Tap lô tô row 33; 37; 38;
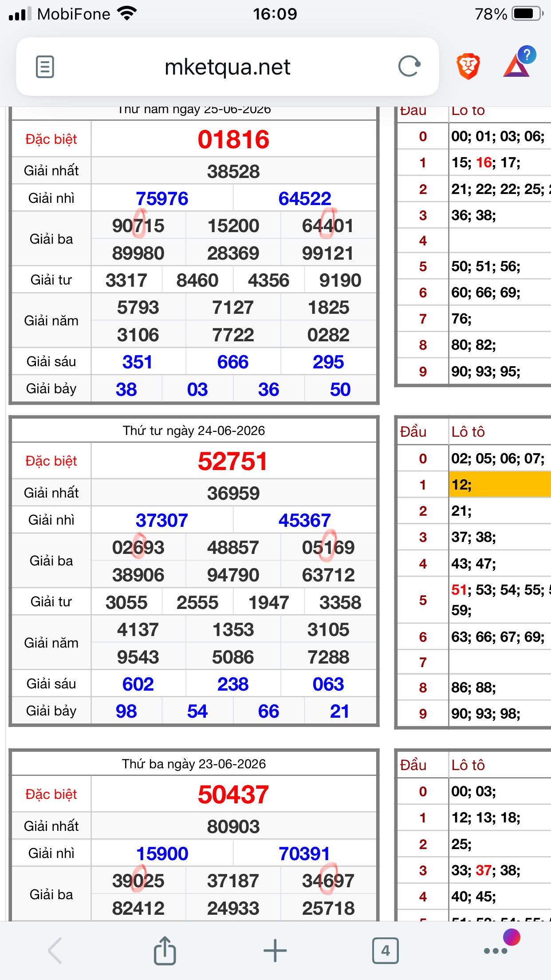This screenshot has height=980, width=551. [x=486, y=870]
